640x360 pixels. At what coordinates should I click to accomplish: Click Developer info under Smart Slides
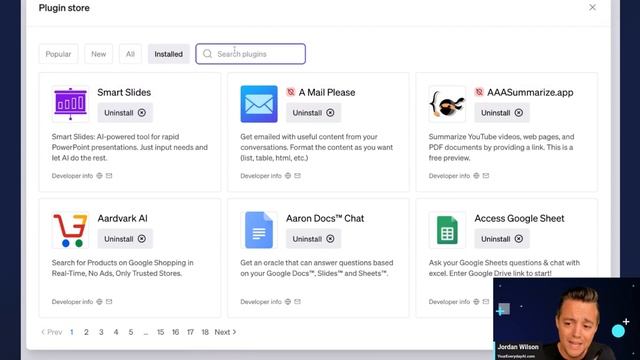coord(72,176)
